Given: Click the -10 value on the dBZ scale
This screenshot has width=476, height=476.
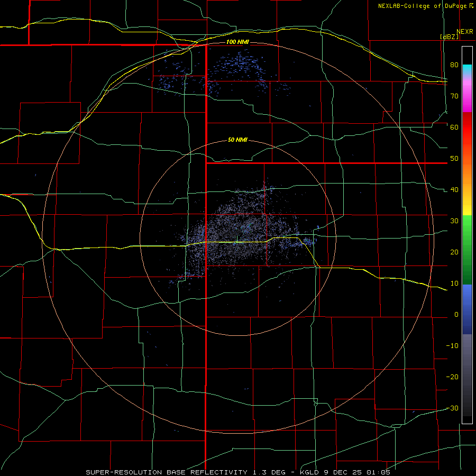Looking at the screenshot, I should (452, 346).
